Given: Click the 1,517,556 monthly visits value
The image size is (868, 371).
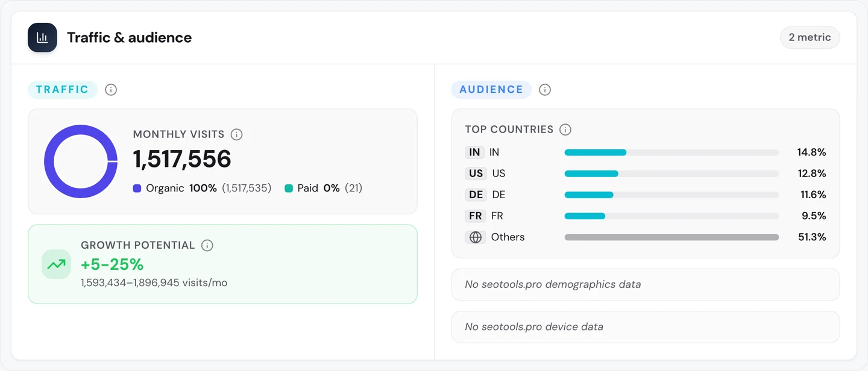Looking at the screenshot, I should coord(182,159).
